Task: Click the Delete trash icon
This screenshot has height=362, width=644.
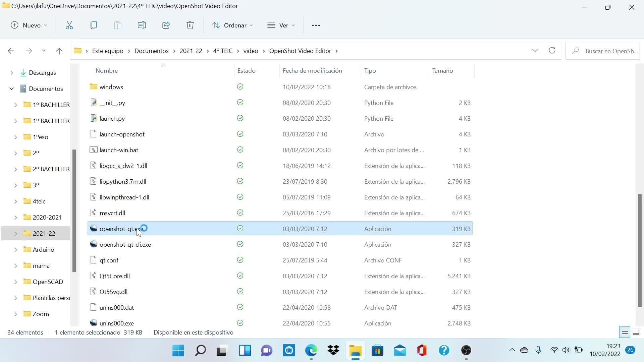Action: point(190,25)
